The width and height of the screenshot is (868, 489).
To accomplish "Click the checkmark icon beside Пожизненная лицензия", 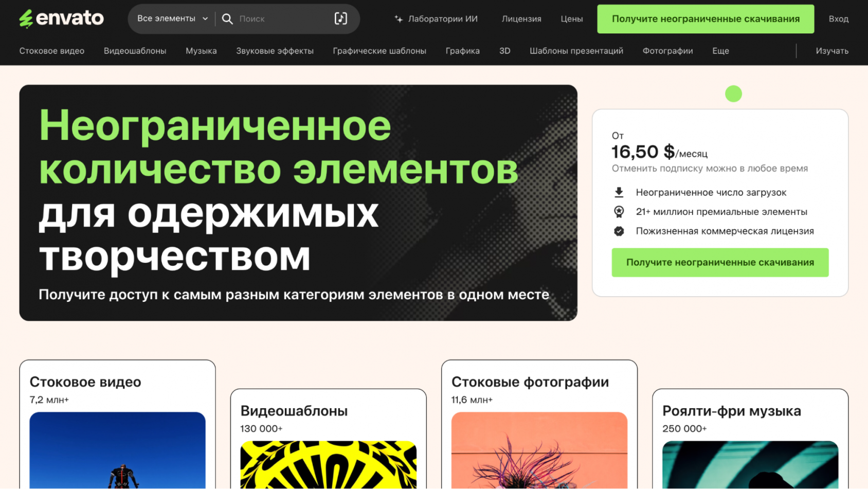I will (619, 231).
